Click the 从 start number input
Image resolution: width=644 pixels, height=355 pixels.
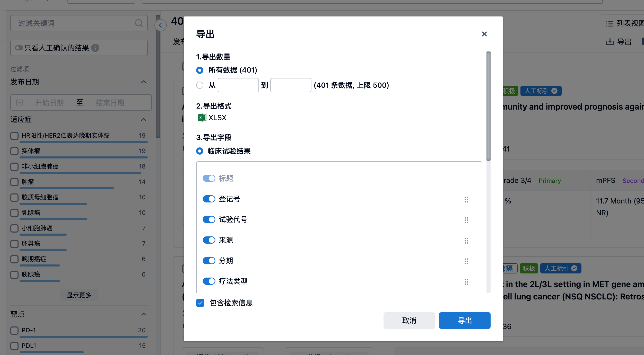pos(238,85)
